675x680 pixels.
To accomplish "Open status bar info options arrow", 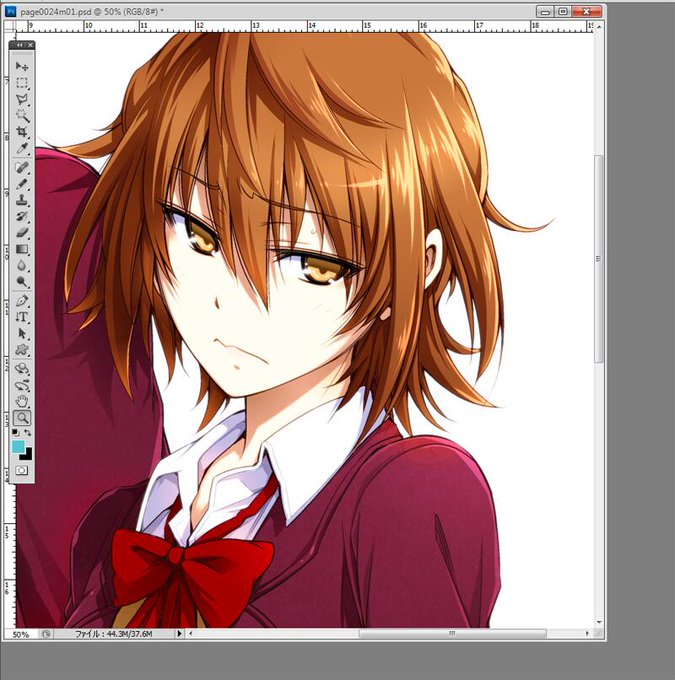I will pyautogui.click(x=180, y=634).
